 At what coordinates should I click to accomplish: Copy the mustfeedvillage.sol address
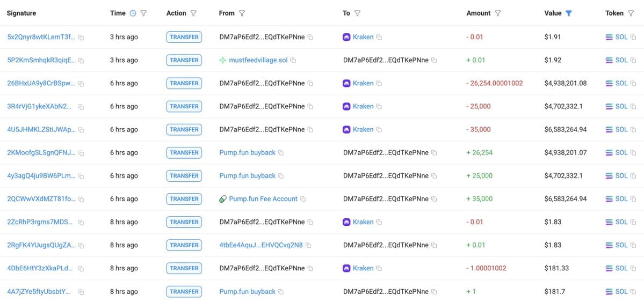tap(293, 60)
